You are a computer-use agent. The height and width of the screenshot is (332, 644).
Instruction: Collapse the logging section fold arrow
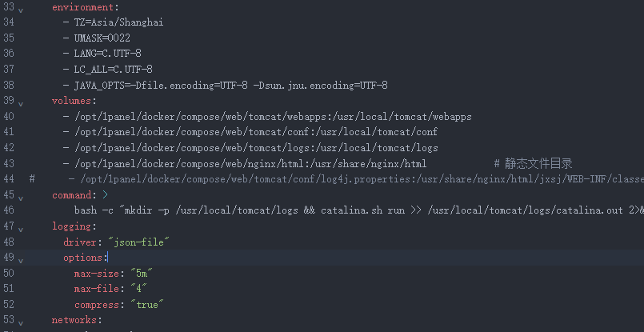[x=20, y=227]
